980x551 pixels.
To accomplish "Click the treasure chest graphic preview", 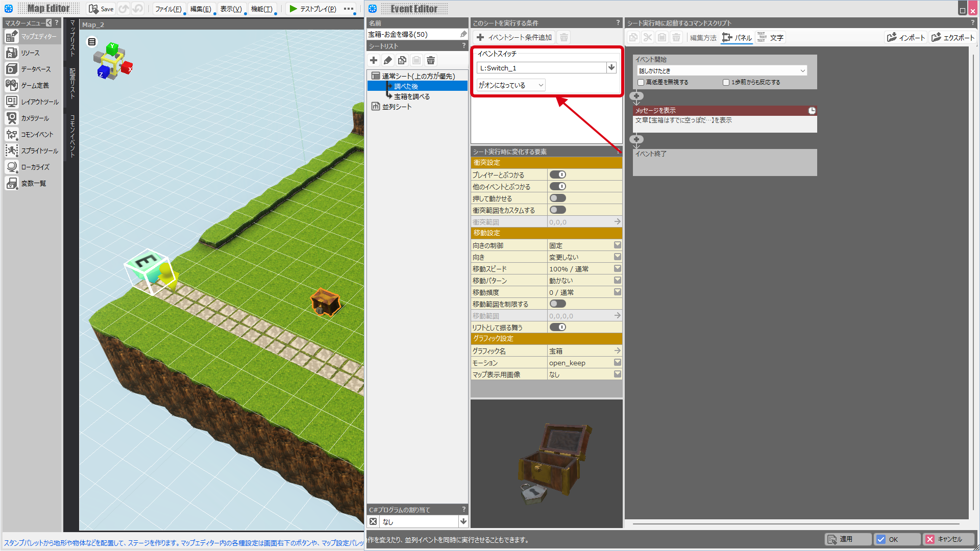I will tap(547, 463).
